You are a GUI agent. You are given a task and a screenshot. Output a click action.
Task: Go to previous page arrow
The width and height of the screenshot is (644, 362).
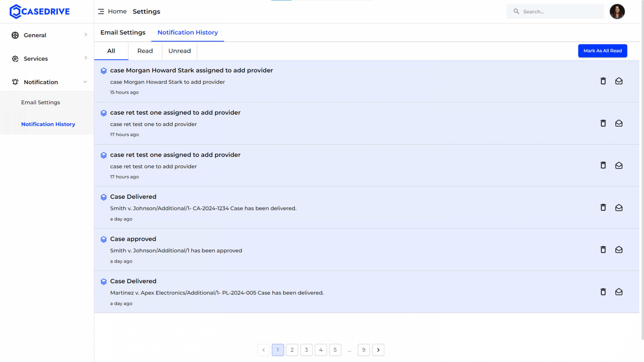point(263,350)
